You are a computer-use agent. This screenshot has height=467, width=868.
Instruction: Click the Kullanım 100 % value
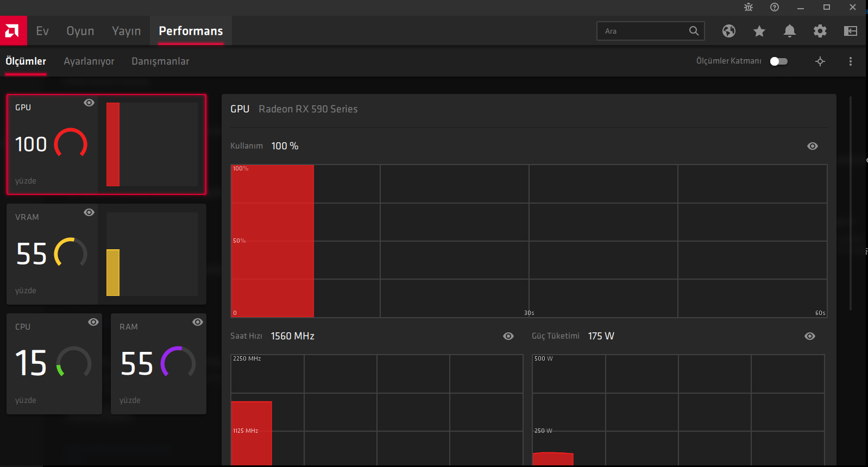(x=285, y=146)
